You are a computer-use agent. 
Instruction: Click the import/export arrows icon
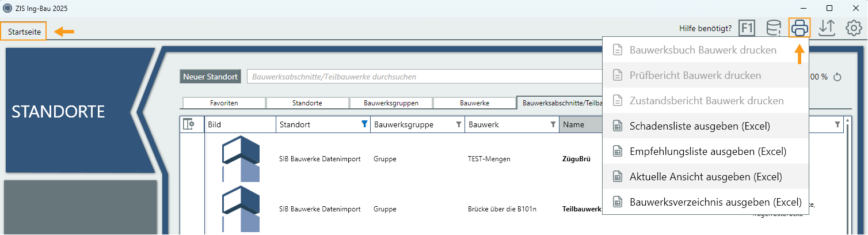pos(827,28)
